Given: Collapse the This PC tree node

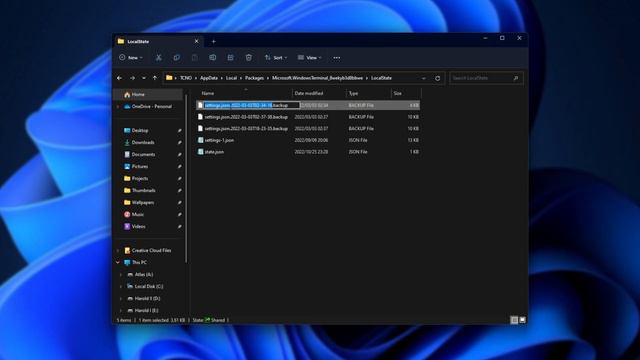Looking at the screenshot, I should point(118,262).
